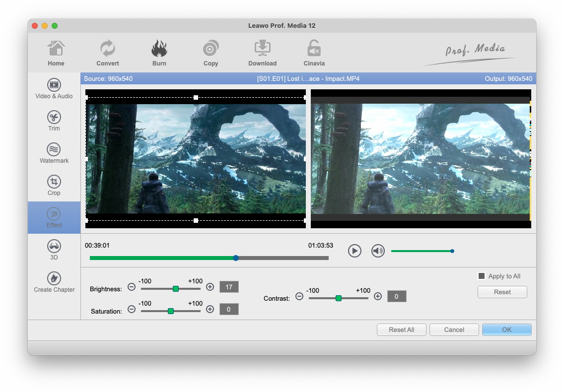Click the Reset button
The height and width of the screenshot is (392, 564).
tap(502, 292)
